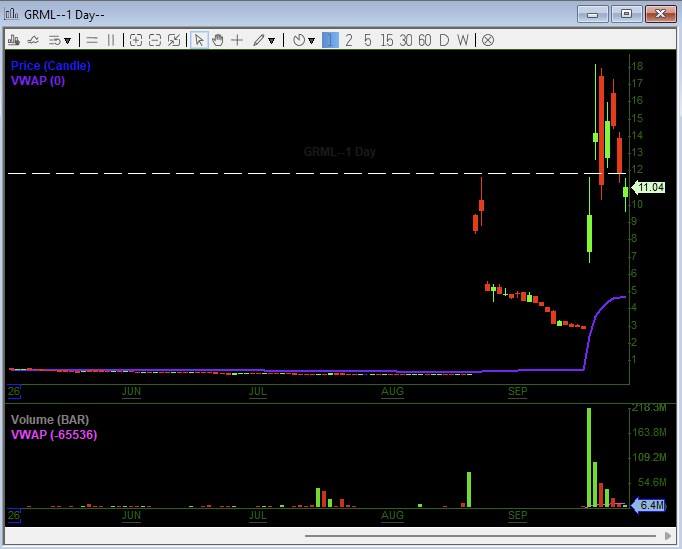Select the hand pan tool
The width and height of the screenshot is (682, 549).
[217, 40]
